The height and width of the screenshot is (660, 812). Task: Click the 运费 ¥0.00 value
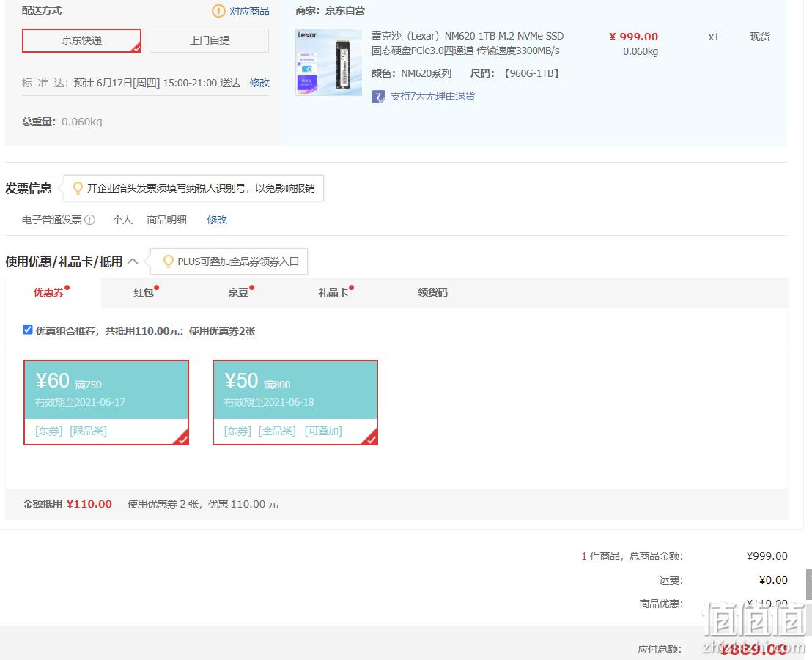(773, 580)
